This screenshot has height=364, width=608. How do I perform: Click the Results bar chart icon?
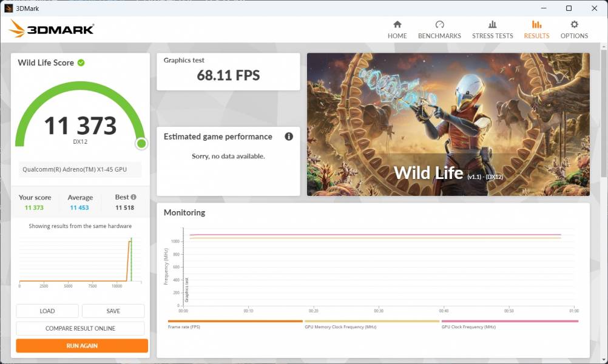click(x=536, y=24)
